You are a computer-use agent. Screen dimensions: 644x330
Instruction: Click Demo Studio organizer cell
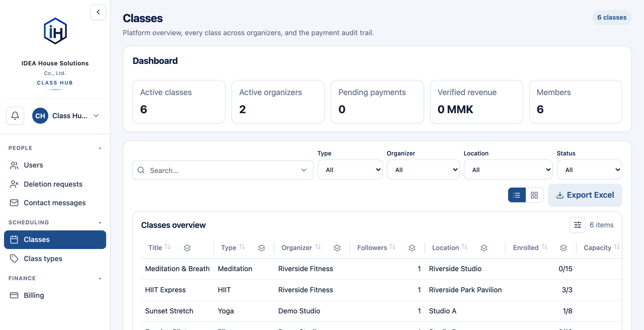pos(299,311)
